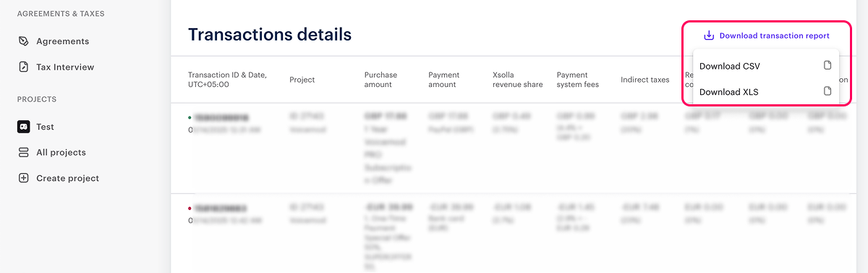Click the Test project game controller icon

coord(24,127)
